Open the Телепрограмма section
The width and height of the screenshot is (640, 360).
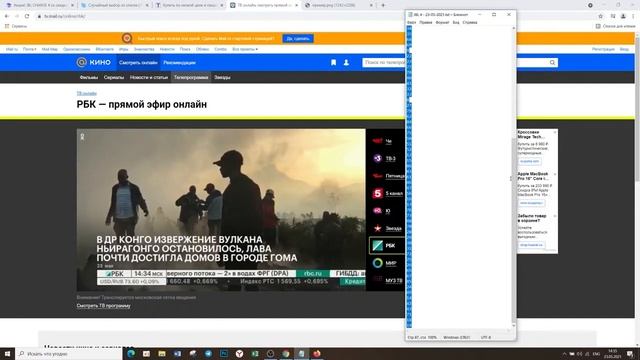coord(191,77)
